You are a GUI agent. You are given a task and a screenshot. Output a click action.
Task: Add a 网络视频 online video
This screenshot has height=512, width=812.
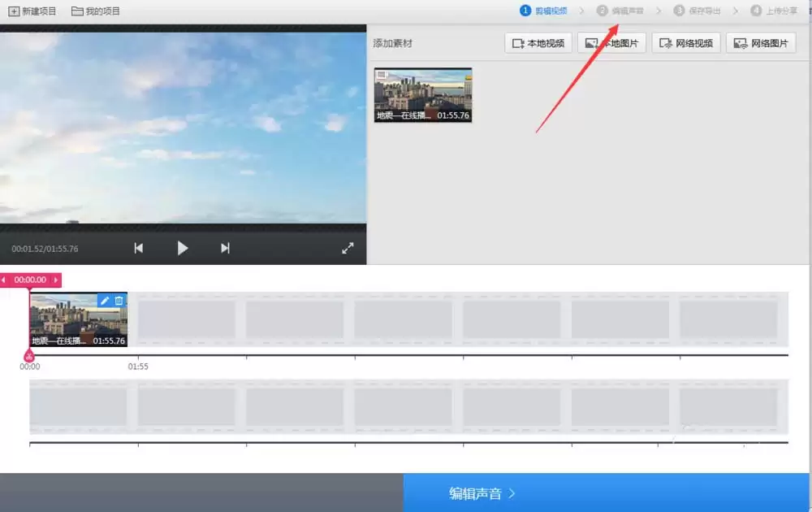685,43
